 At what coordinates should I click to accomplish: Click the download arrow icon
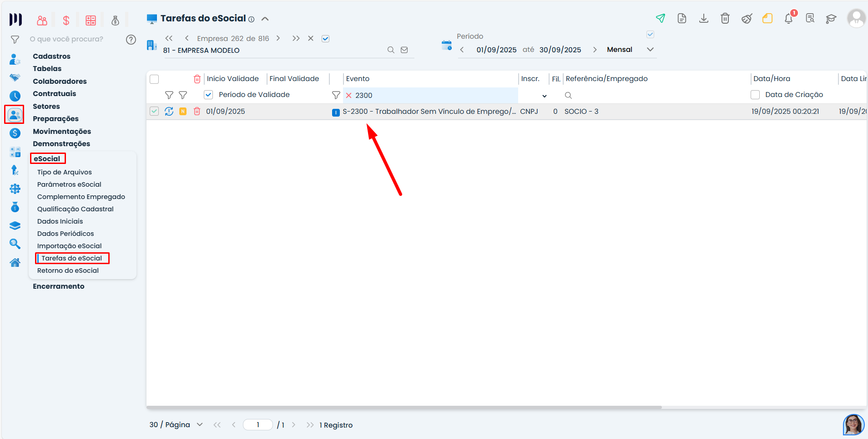(x=704, y=18)
